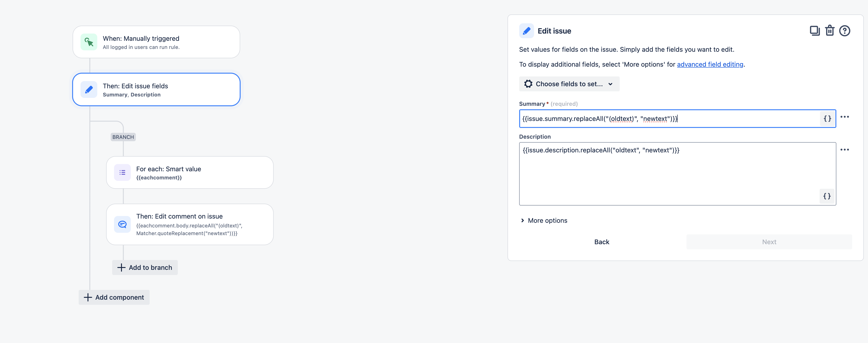Click Add component button
Screen dimensions: 868x343
[114, 297]
